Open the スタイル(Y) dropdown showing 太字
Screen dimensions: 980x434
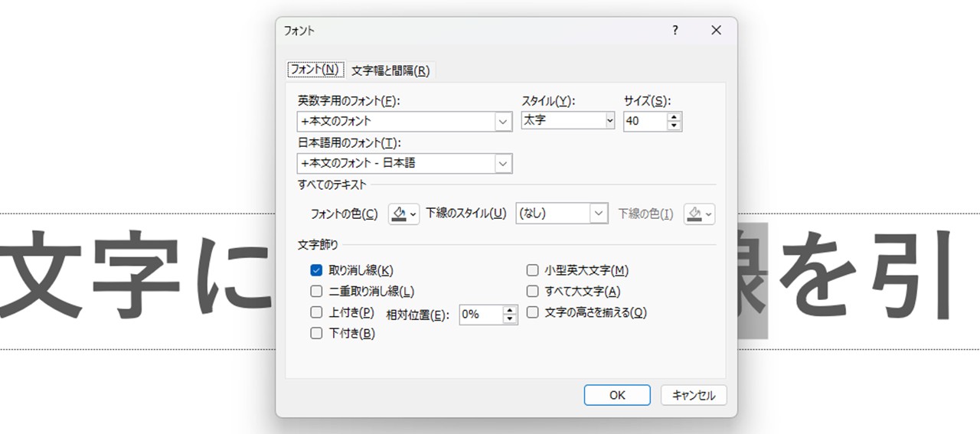click(567, 120)
